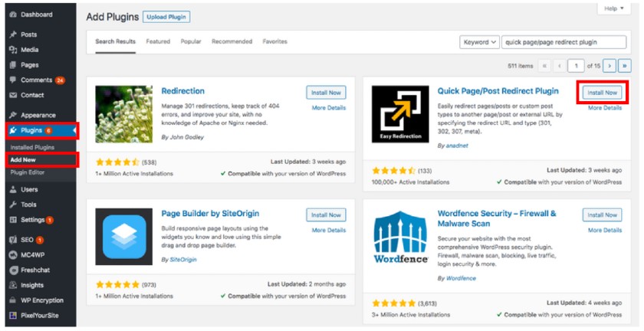Click the Media library icon
This screenshot has height=331, width=644.
click(13, 50)
